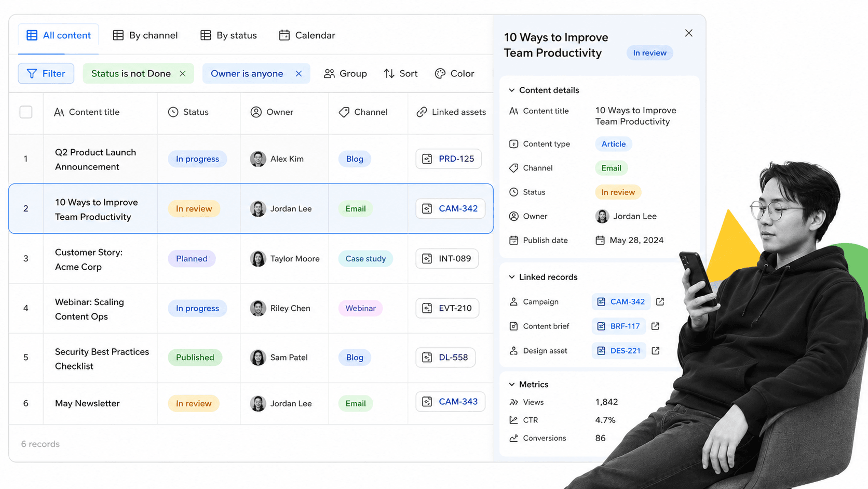The image size is (868, 489).
Task: Open the BRF-117 content brief chip
Action: [619, 326]
